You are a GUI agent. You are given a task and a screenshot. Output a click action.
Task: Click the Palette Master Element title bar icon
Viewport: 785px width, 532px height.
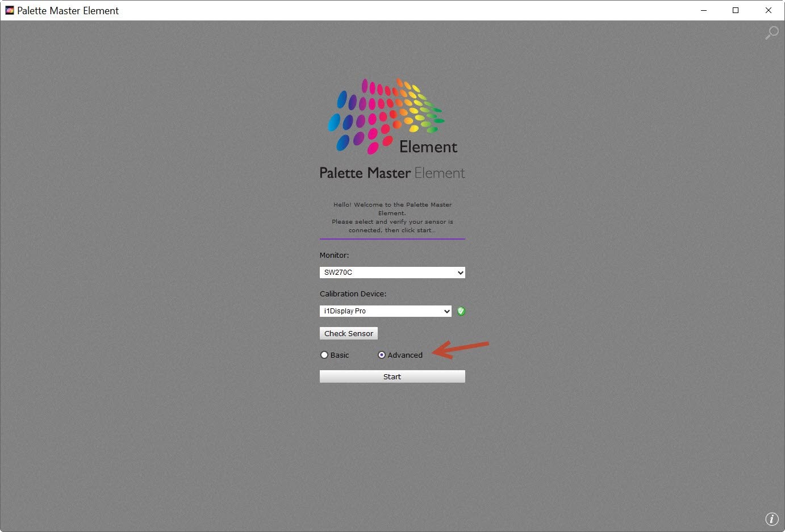pos(9,10)
